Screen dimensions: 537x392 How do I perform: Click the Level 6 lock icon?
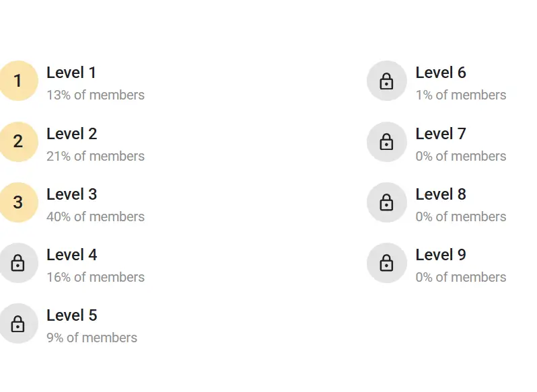point(386,81)
